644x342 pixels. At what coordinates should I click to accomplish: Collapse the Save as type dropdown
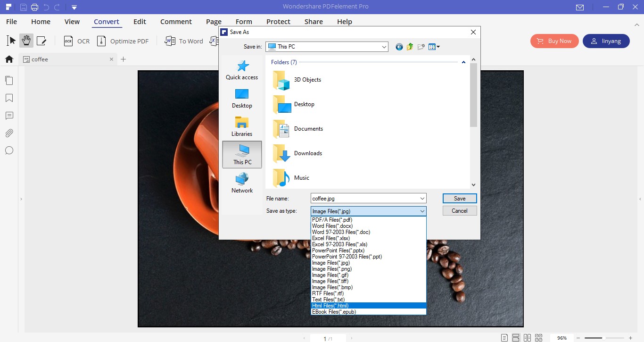click(x=422, y=211)
